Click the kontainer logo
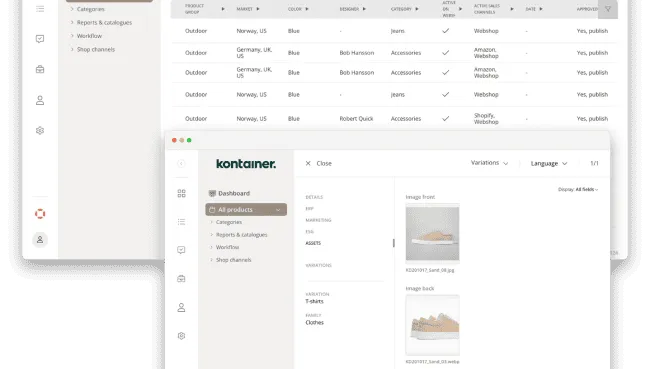Screen dimensions: 650x369 click(246, 164)
